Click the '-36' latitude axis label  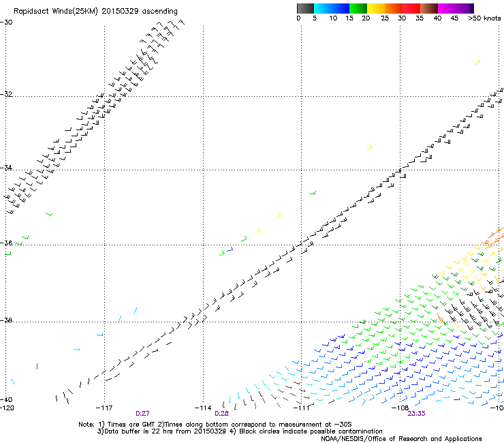click(6, 243)
